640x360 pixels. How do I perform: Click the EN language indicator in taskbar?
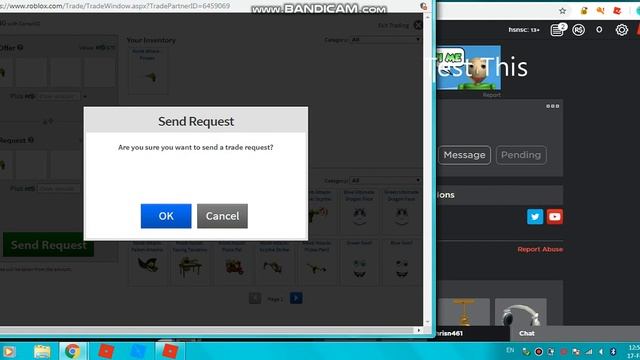[x=510, y=350]
